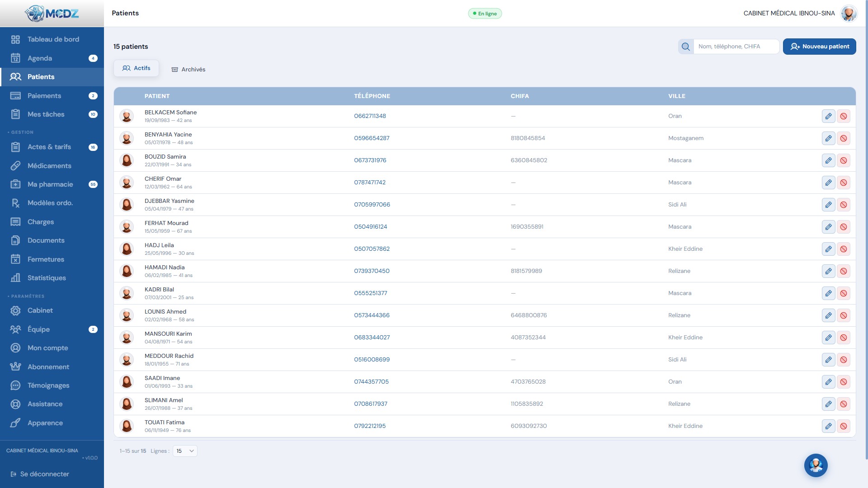Click the edit pencil for CHERIF Omar
This screenshot has width=868, height=488.
tap(828, 183)
